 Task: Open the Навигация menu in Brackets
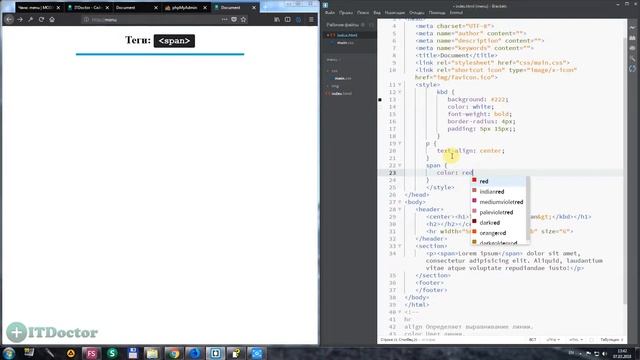[x=395, y=13]
